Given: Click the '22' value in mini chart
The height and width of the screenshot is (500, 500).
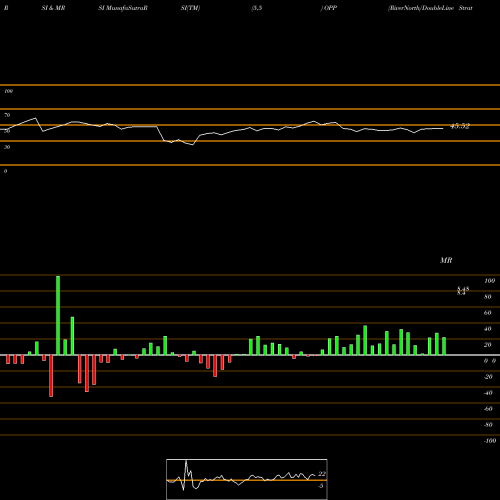Looking at the screenshot, I should pos(322,474).
